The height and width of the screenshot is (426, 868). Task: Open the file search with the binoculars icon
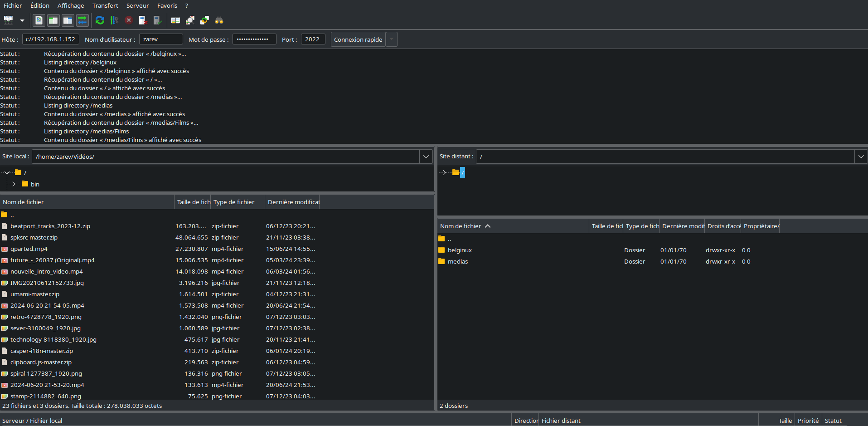219,20
